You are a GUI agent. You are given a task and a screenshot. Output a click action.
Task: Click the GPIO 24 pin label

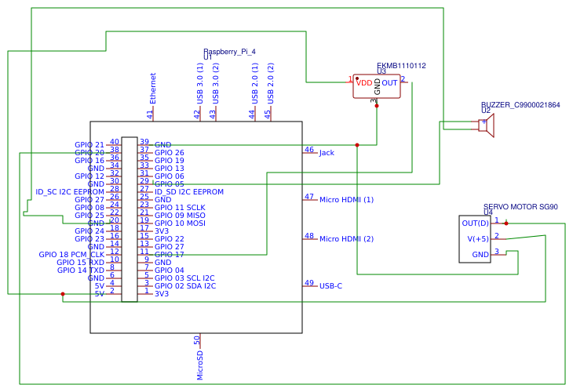(x=89, y=231)
